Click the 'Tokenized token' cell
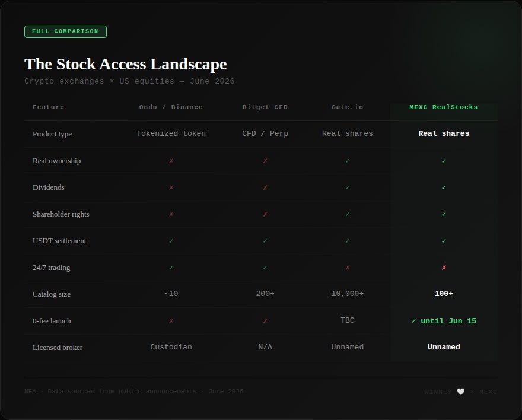This screenshot has width=522, height=420. (171, 133)
